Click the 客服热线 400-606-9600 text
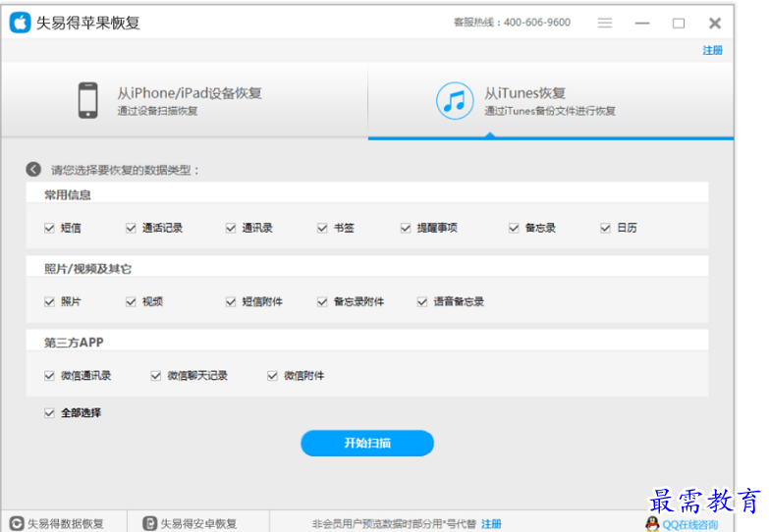 [x=512, y=22]
